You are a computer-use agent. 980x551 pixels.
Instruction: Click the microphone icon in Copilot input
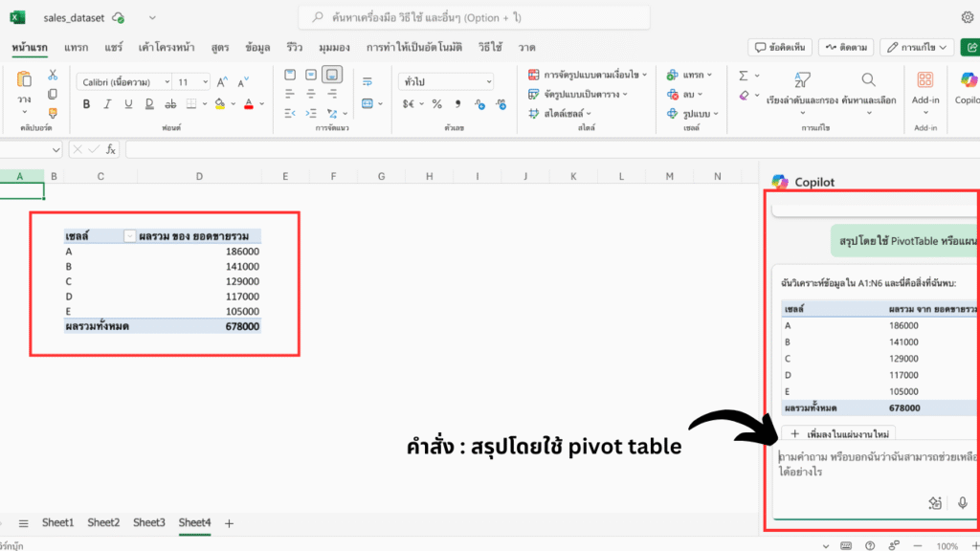click(963, 502)
